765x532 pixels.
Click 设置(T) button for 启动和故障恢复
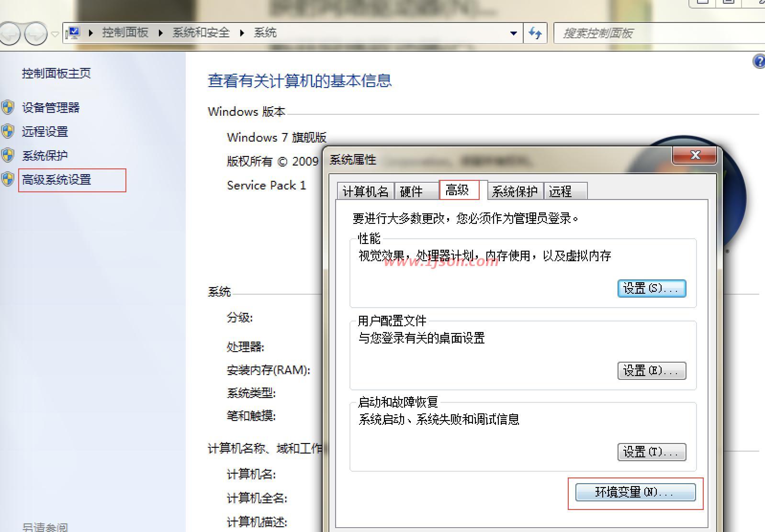coord(652,452)
